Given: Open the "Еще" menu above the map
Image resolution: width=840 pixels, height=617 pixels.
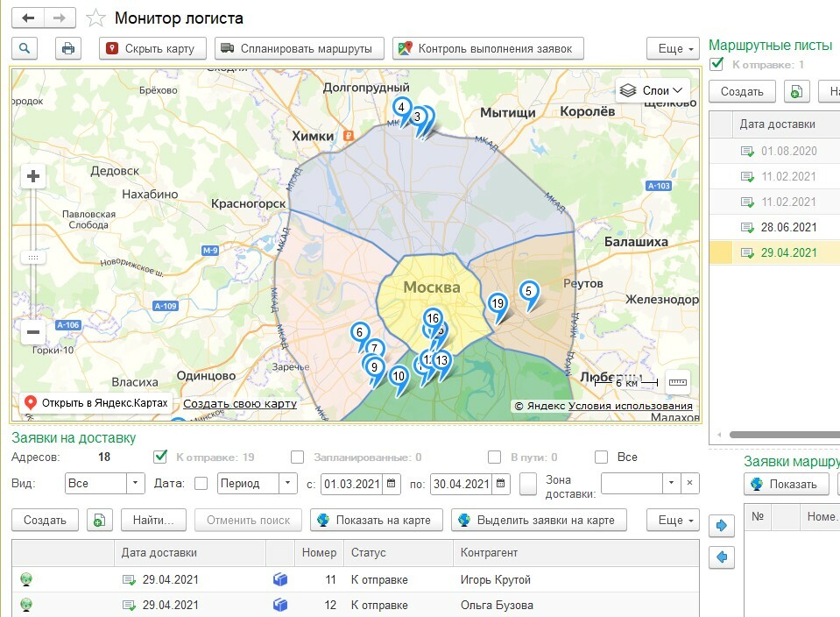Looking at the screenshot, I should coord(673,48).
